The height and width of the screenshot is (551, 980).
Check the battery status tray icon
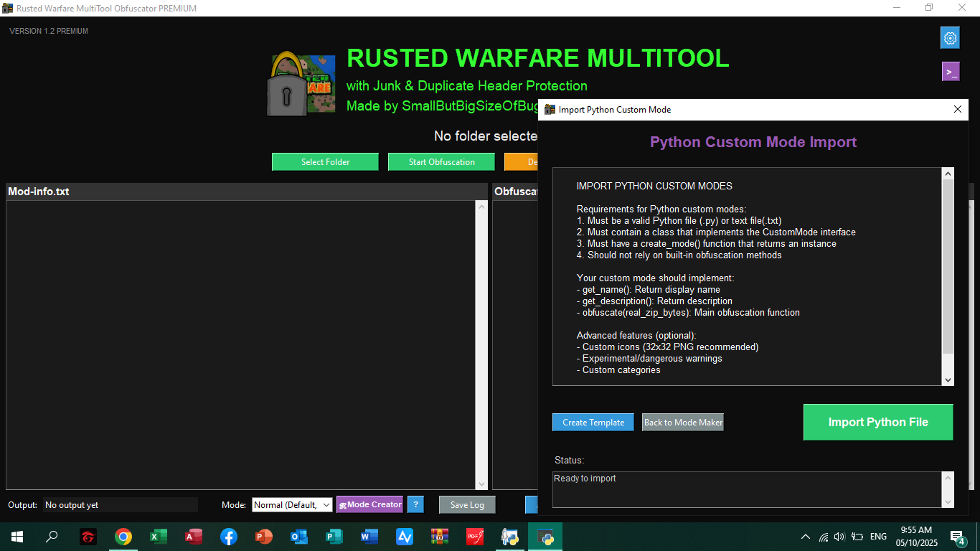point(857,537)
